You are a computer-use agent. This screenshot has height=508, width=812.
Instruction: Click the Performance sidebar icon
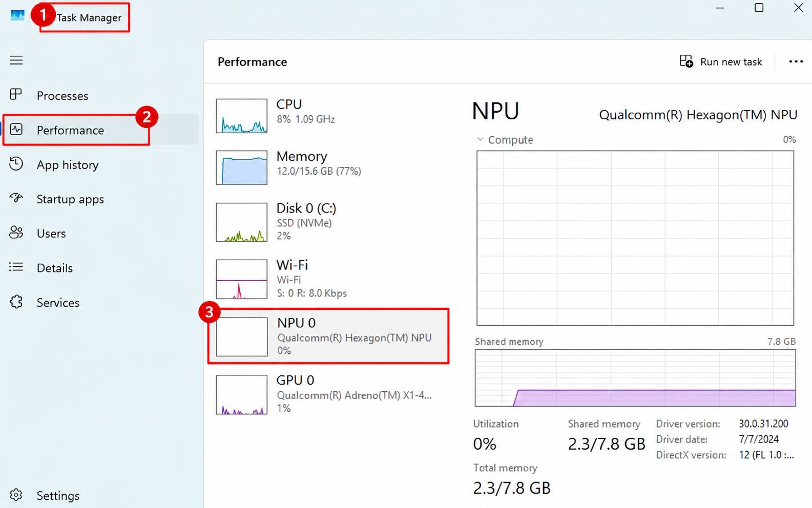coord(16,130)
